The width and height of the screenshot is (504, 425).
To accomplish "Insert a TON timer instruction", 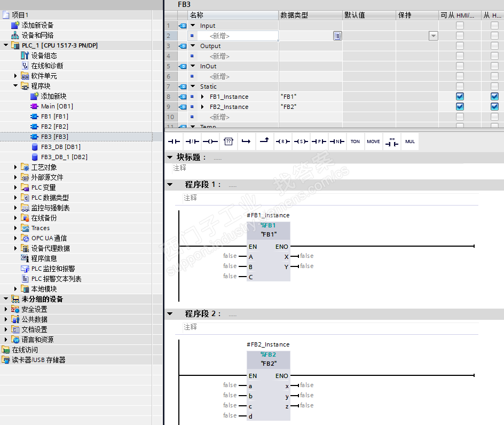I will click(x=355, y=141).
